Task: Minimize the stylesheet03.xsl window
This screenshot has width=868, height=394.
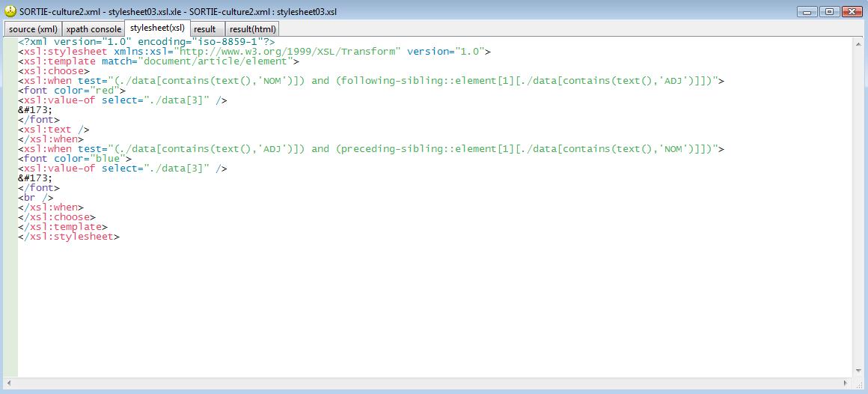Action: tap(807, 12)
